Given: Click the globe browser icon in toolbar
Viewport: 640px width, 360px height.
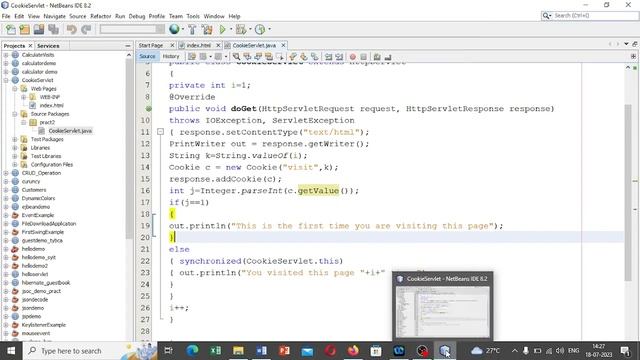Looking at the screenshot, I should tap(174, 29).
